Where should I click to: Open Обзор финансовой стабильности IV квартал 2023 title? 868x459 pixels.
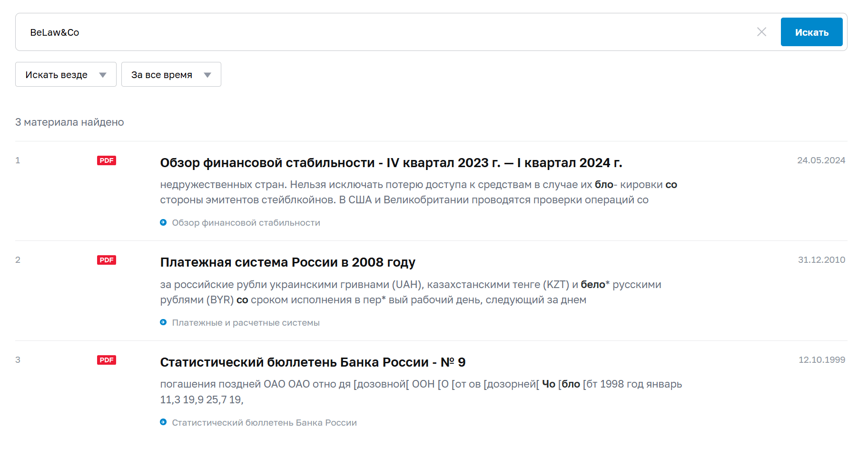pos(391,163)
